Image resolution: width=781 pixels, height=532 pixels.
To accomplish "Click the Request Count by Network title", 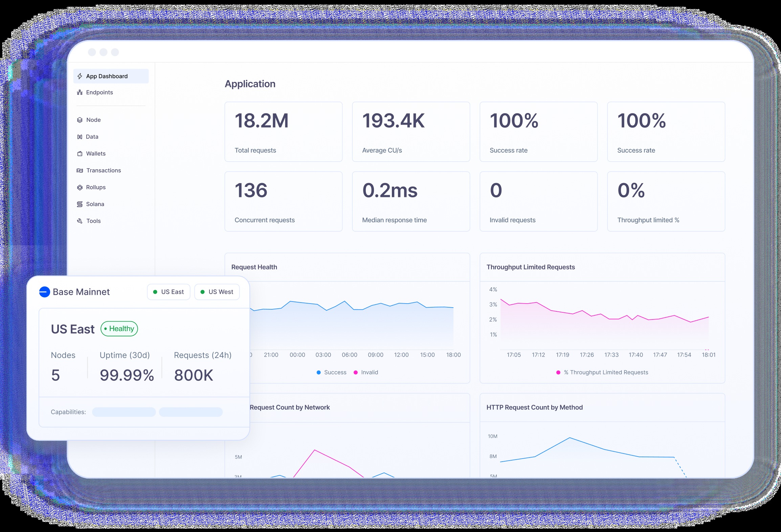I will tap(290, 407).
